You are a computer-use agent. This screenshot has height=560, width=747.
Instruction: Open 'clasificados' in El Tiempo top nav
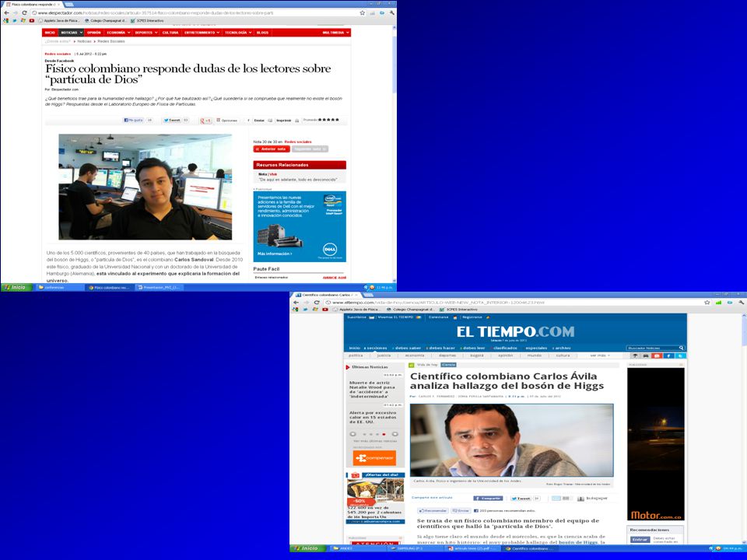506,348
